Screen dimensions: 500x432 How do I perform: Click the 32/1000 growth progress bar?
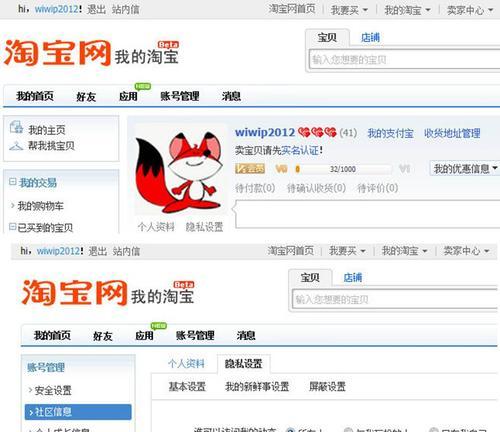(343, 169)
